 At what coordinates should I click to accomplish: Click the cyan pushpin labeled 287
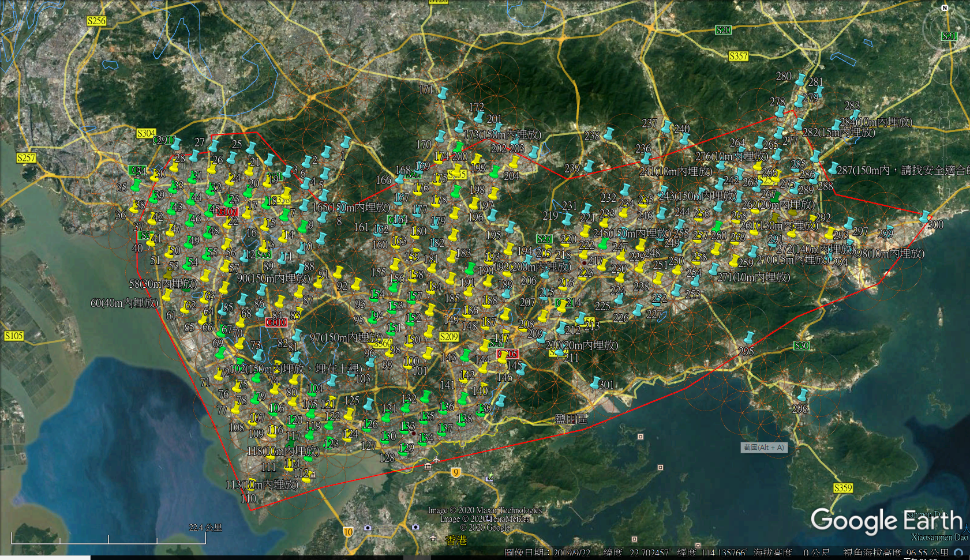(833, 168)
